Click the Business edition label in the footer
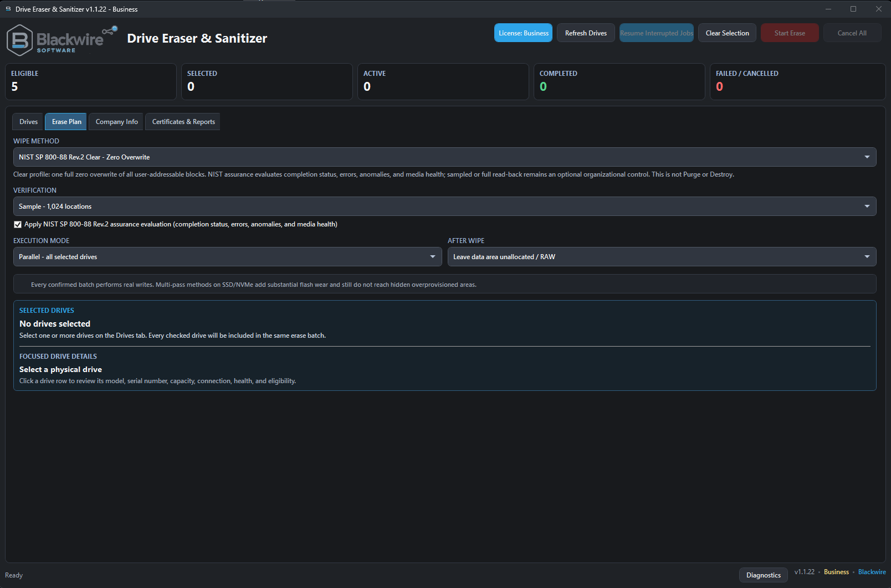 pyautogui.click(x=836, y=572)
